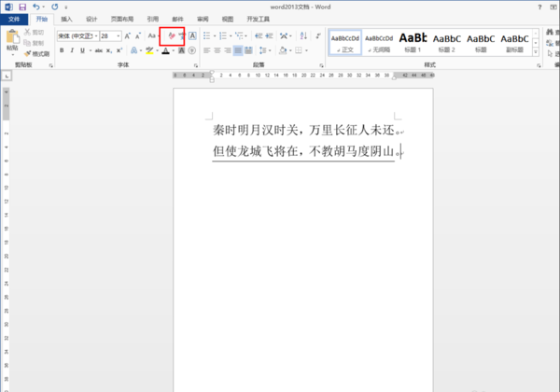Open the Multilevel list dropdown
This screenshot has height=392, width=560.
pyautogui.click(x=246, y=35)
